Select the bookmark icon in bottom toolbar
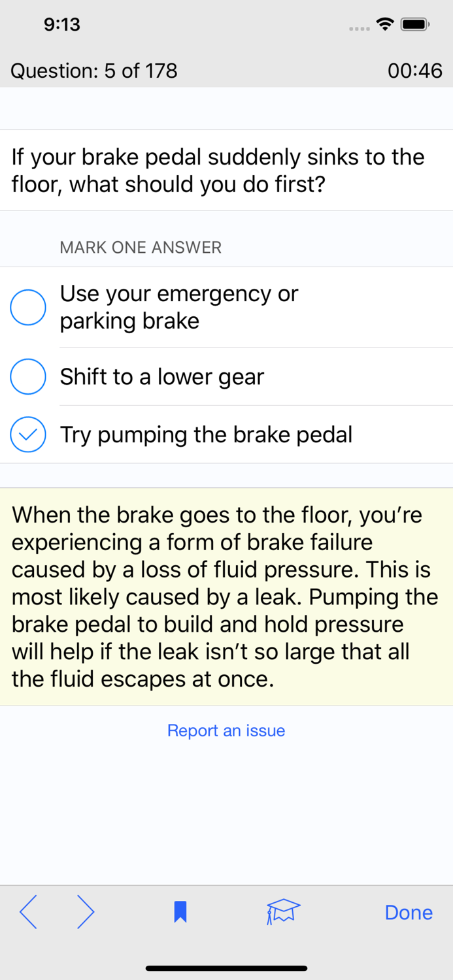Image resolution: width=453 pixels, height=980 pixels. coord(179,911)
